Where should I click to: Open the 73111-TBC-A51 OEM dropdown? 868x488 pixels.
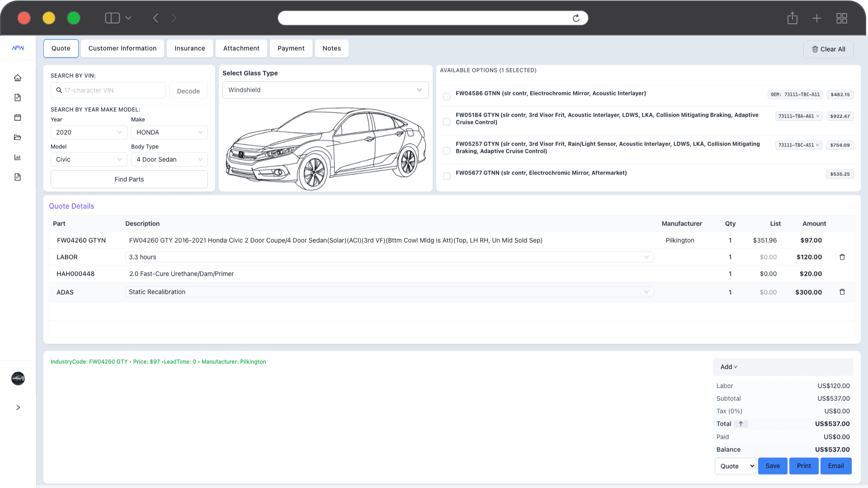click(799, 145)
